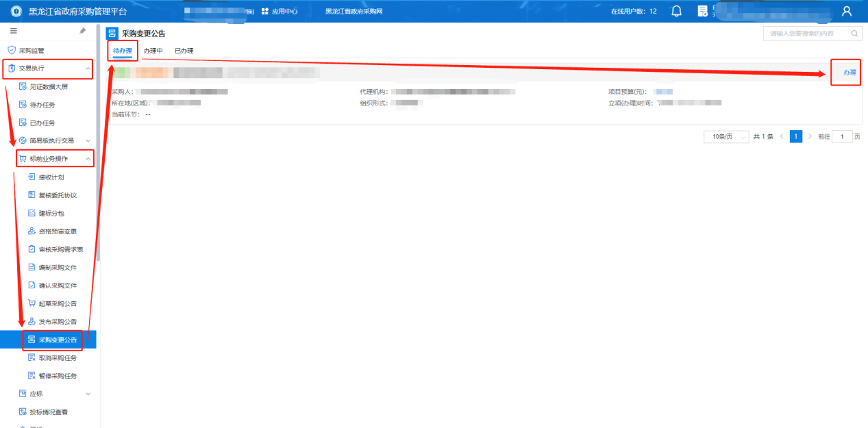Click the 已办任务 sidebar icon
Image resolution: width=868 pixels, height=428 pixels.
[23, 123]
